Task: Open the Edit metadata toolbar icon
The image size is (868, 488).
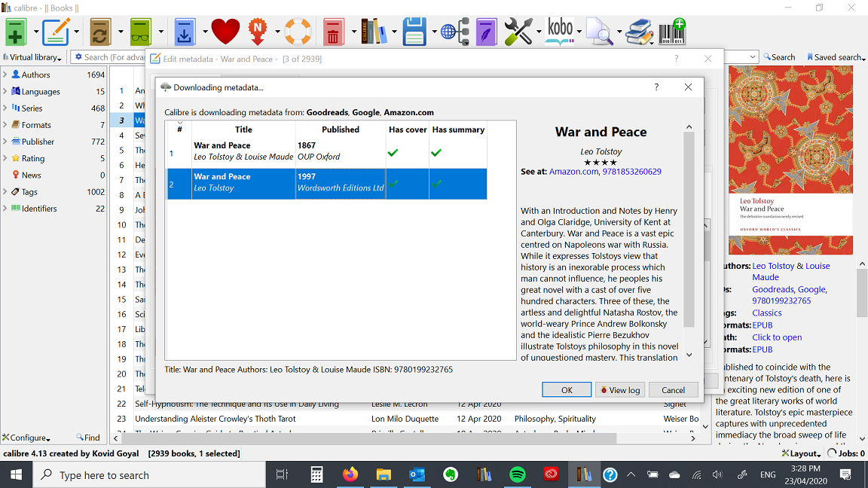Action: click(x=56, y=32)
